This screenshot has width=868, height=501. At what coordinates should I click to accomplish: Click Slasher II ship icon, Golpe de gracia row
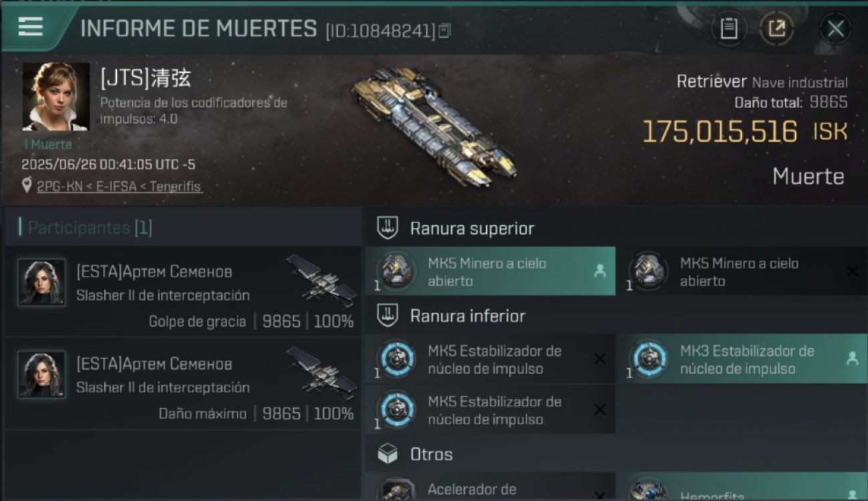point(322,281)
